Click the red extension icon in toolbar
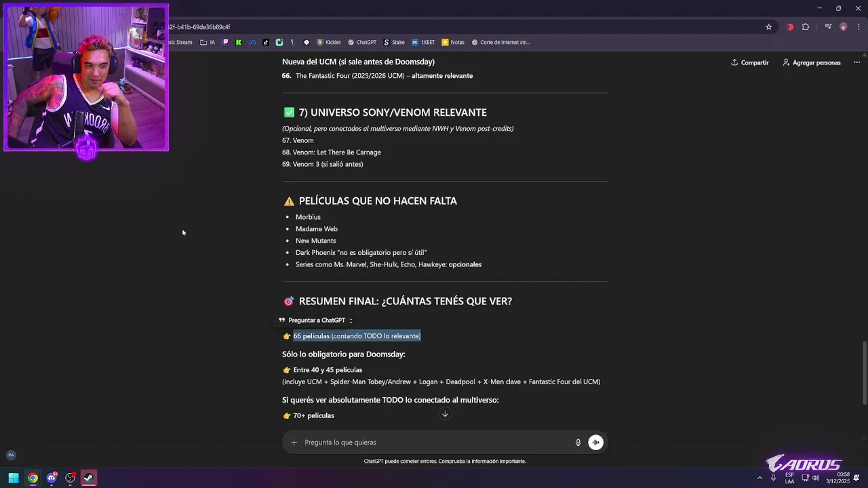Screen dimensions: 868x488 pyautogui.click(x=790, y=27)
